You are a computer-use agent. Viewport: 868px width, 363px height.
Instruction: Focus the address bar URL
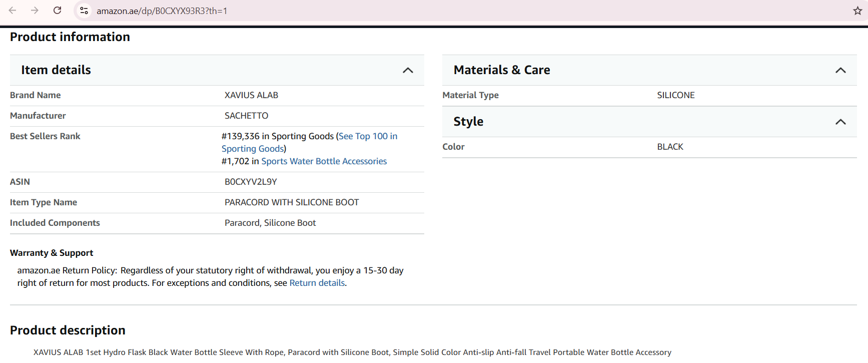[162, 11]
